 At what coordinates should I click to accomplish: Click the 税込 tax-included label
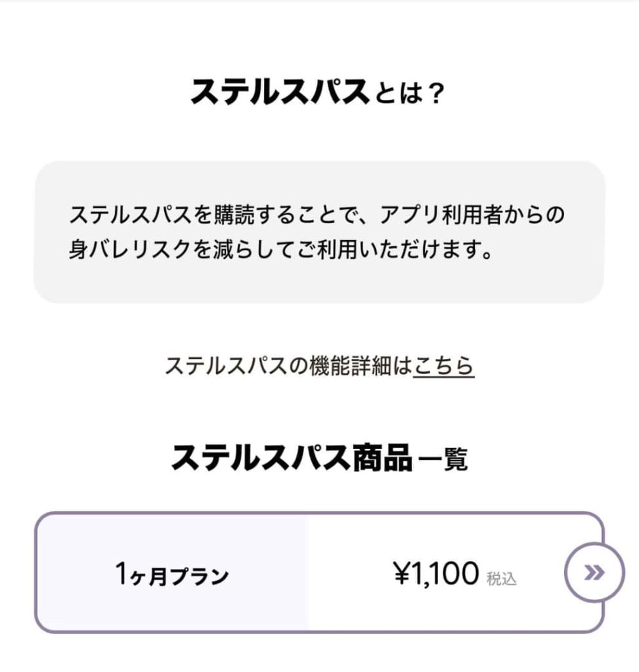pyautogui.click(x=502, y=579)
